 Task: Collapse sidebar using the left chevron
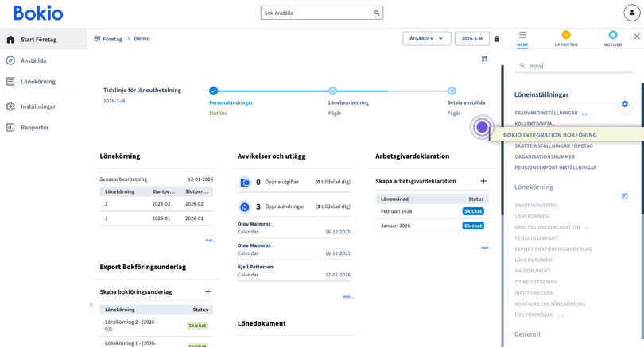click(x=91, y=305)
